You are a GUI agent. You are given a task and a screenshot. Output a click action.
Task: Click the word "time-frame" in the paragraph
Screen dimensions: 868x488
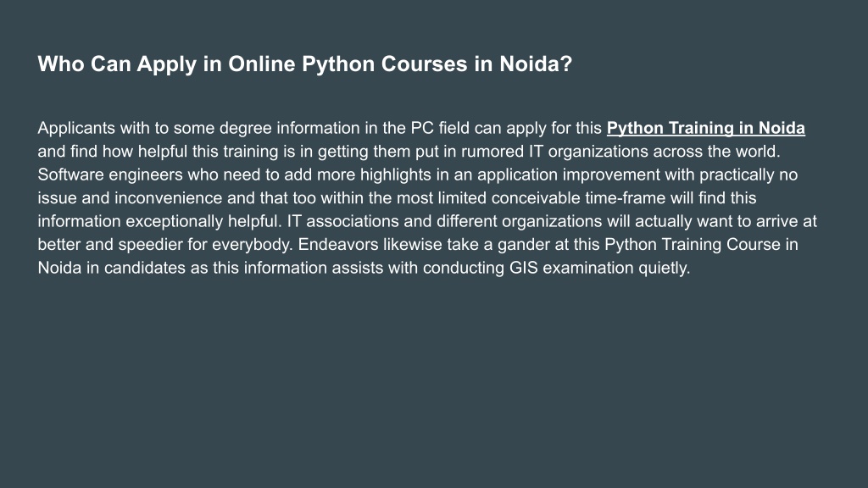(625, 198)
